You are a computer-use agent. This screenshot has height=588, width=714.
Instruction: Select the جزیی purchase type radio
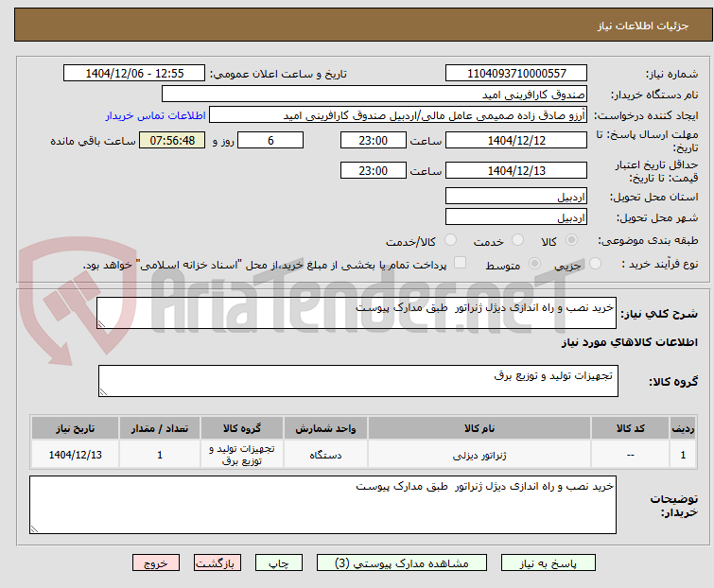[x=595, y=264]
